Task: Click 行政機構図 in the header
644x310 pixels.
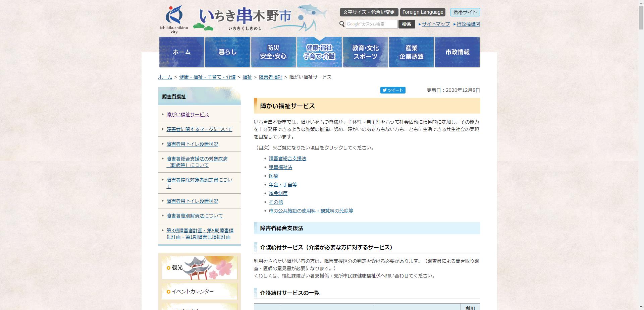Action: (x=468, y=24)
